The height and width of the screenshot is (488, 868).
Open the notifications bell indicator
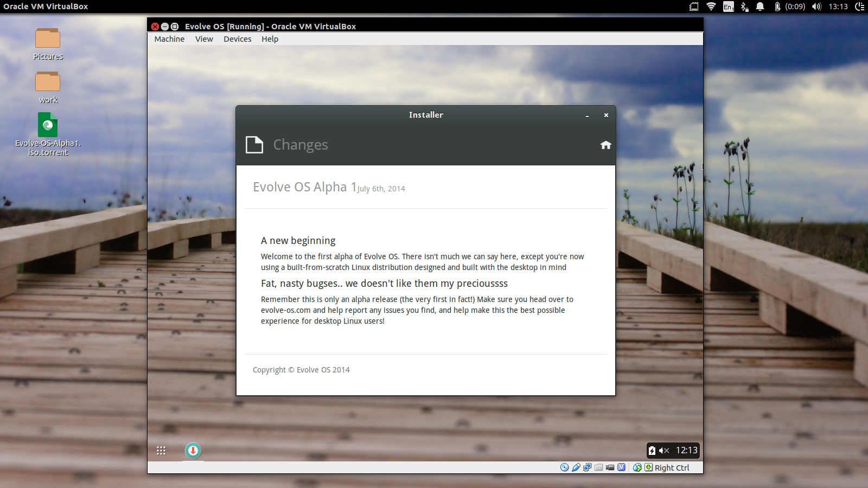(x=760, y=7)
